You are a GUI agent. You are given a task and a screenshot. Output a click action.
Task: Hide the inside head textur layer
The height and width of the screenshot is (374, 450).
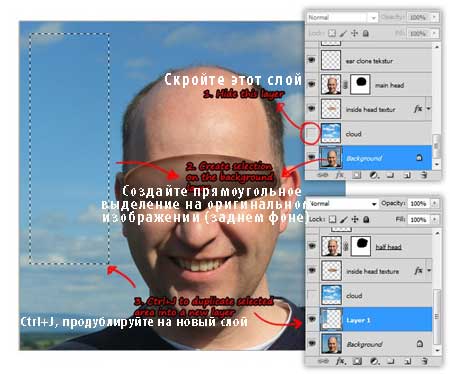tap(311, 109)
